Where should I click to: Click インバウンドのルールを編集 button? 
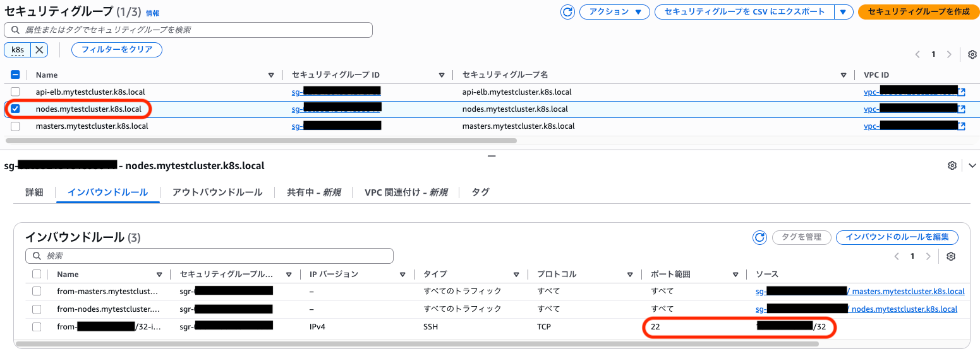click(x=897, y=237)
